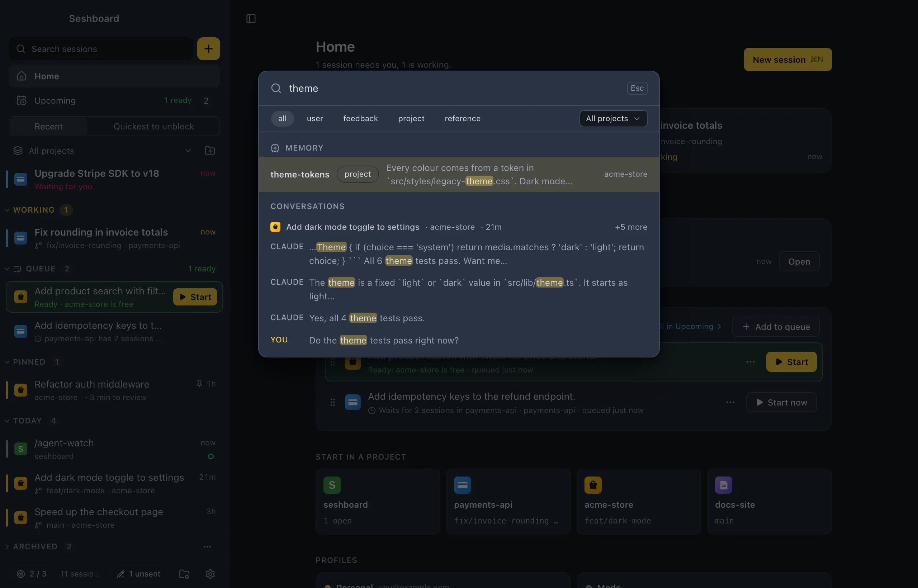Image resolution: width=918 pixels, height=588 pixels.
Task: Expand the ARCHIVED section
Action: click(7, 547)
